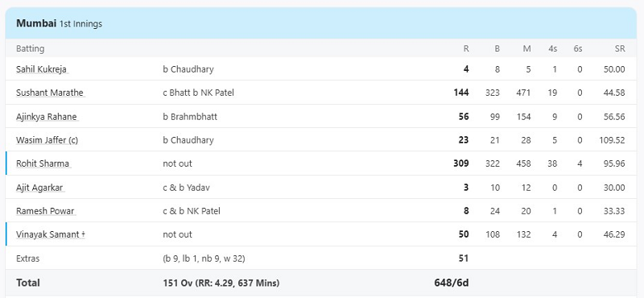Click the 648/6d total score
The width and height of the screenshot is (644, 298).
coord(452,283)
